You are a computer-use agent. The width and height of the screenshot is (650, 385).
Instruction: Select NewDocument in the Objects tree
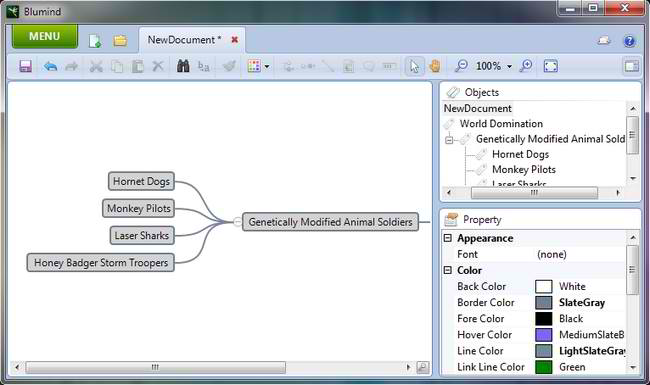point(478,109)
